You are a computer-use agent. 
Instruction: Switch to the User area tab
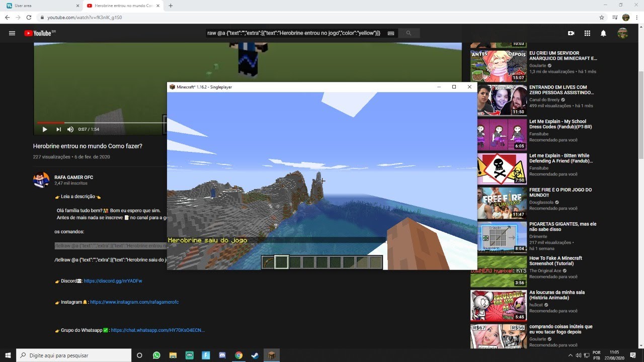click(42, 6)
